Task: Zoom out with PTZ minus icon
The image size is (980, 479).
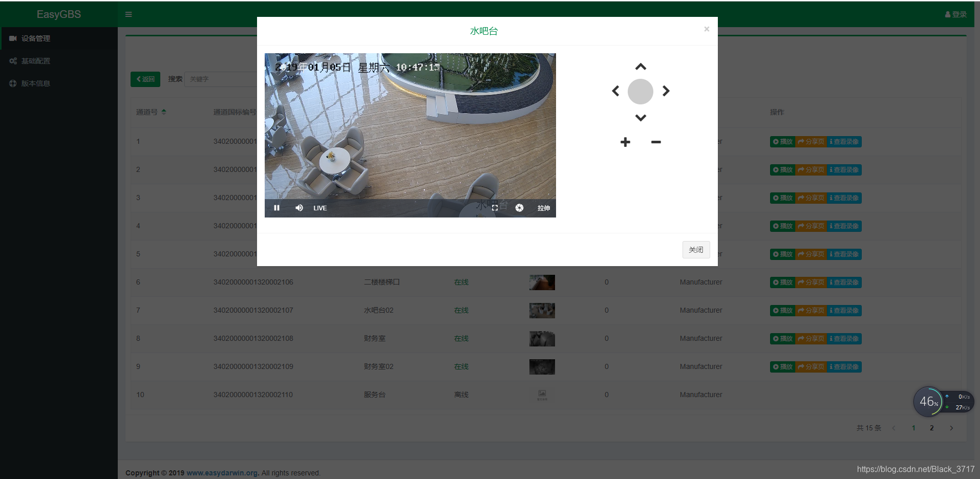Action: pos(656,142)
